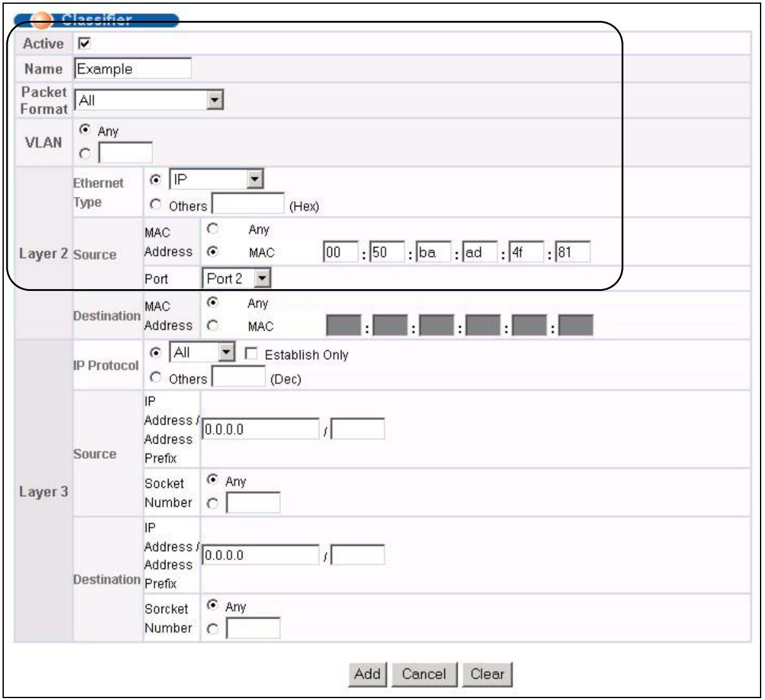Click Layer 3 Destination IP Address field
Viewport: 765px width, 700px height.
tap(261, 555)
